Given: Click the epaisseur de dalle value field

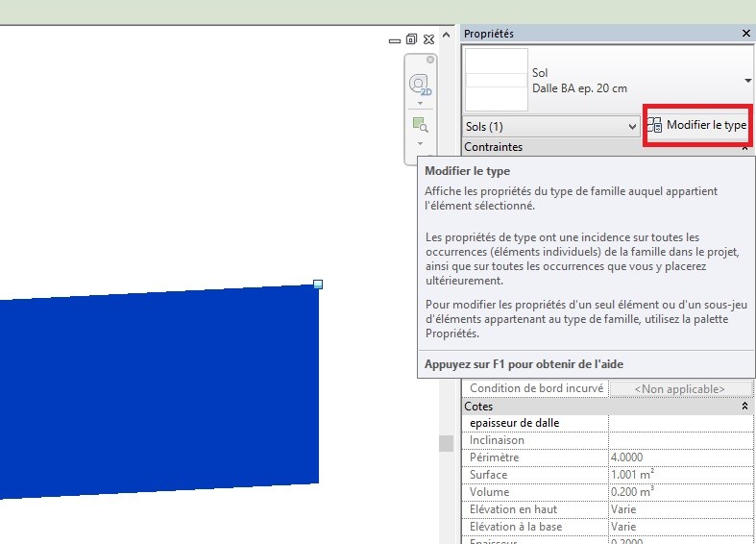Looking at the screenshot, I should click(x=680, y=423).
